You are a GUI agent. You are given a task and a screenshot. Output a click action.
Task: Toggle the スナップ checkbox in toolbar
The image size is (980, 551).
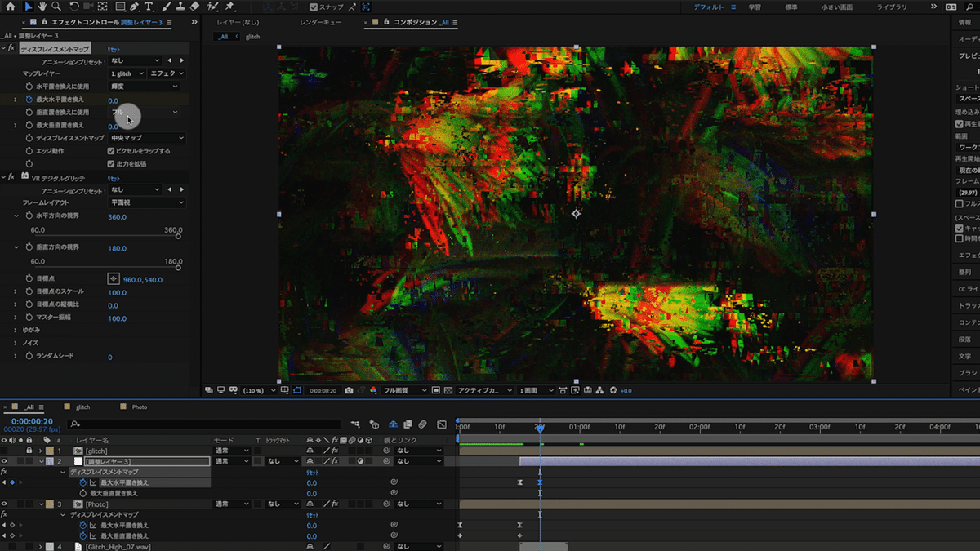coord(314,7)
